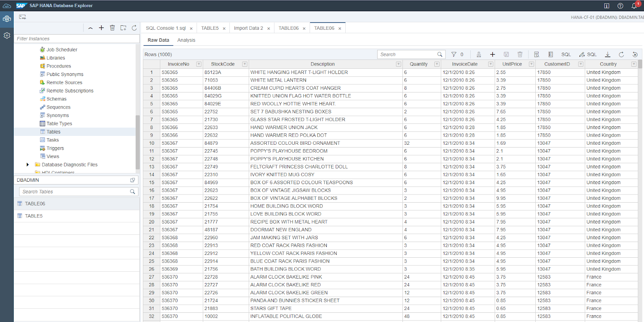Screen dimensions: 644x322
Task: Switch to SQL Console 1.sql tab
Action: 165,28
